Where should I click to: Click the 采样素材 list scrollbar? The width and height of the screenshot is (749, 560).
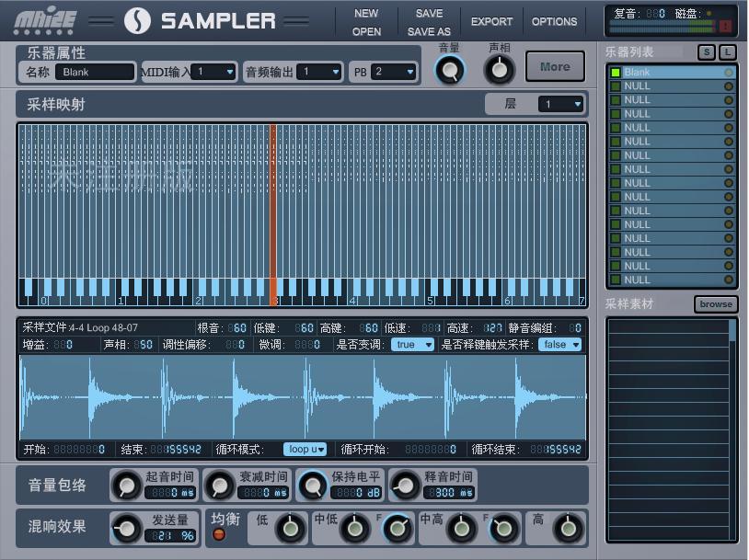tap(732, 429)
